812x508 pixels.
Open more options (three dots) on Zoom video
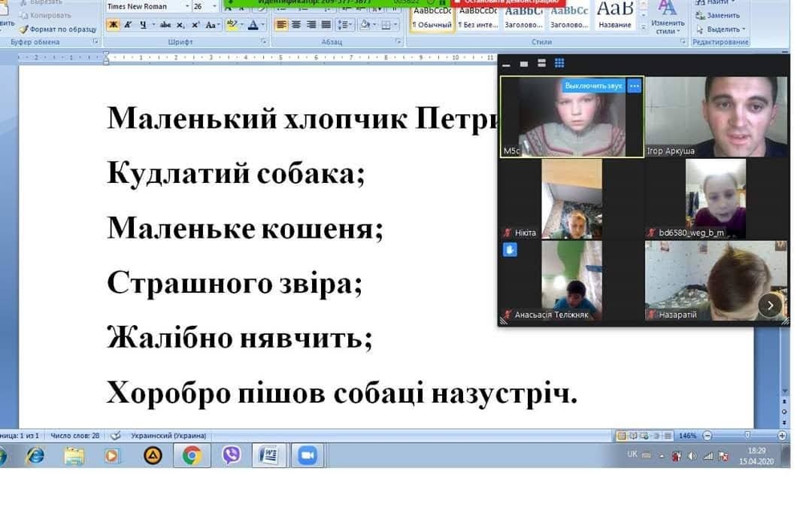point(635,86)
